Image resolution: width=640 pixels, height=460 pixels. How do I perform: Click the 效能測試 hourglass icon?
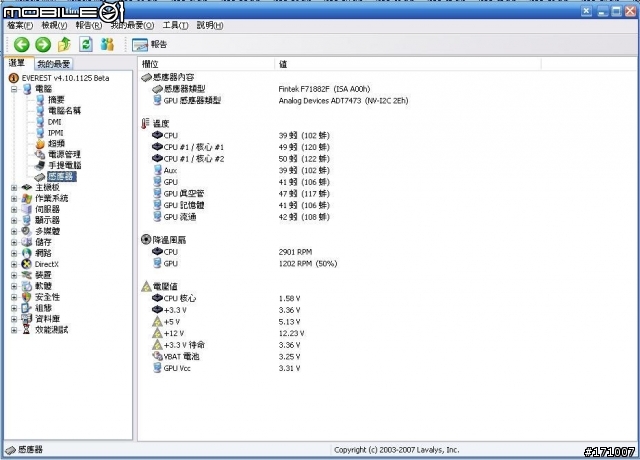(x=27, y=330)
